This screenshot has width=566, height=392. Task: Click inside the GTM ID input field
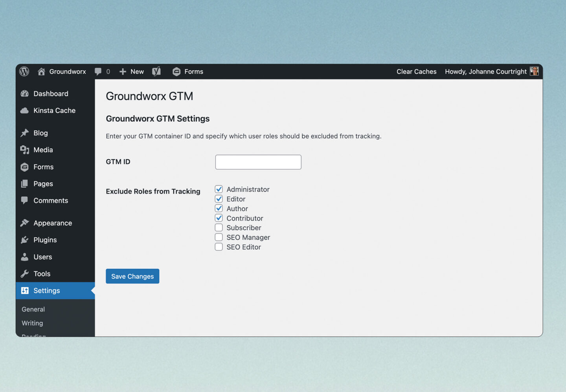pyautogui.click(x=258, y=162)
